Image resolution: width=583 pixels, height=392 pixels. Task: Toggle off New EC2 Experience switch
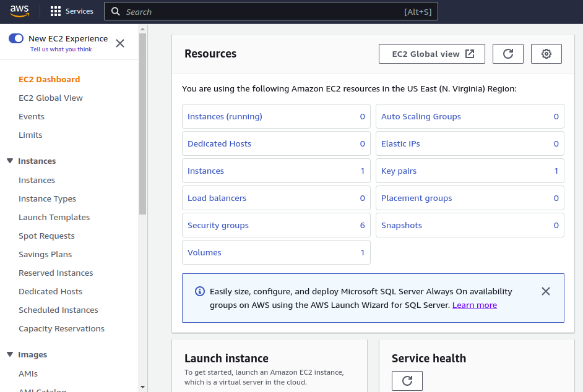(16, 38)
